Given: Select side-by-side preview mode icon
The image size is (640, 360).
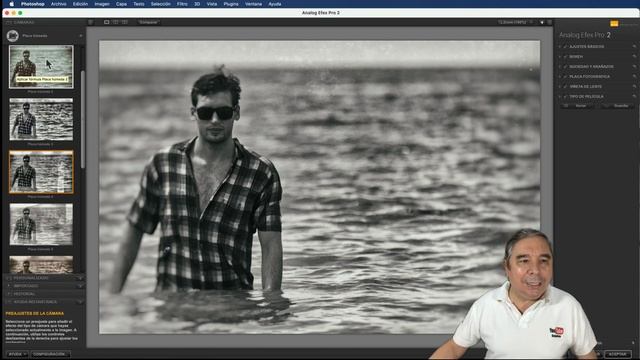Looking at the screenshot, I should point(124,22).
